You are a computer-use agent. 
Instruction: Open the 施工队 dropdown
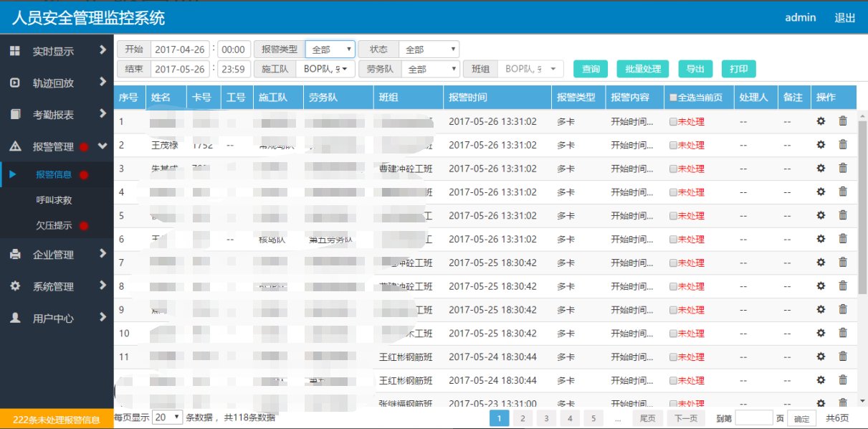coord(325,69)
